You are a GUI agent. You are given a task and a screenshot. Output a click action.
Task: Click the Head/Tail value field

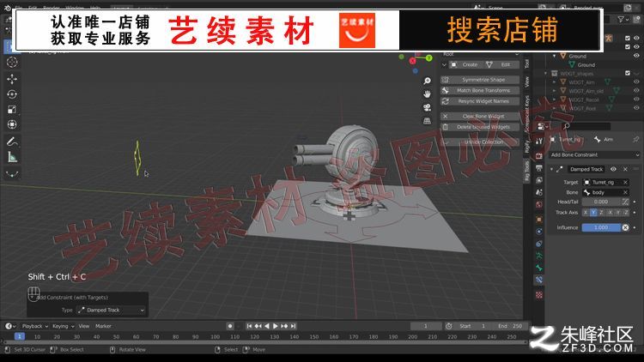pos(601,202)
